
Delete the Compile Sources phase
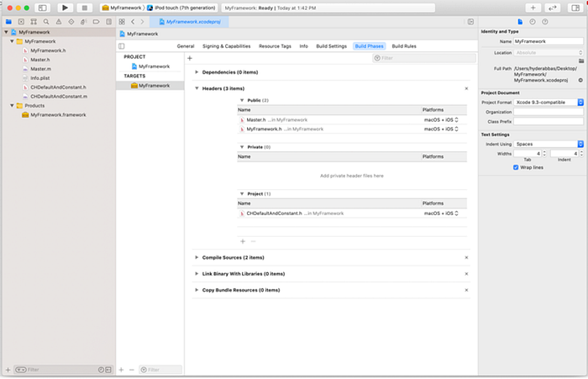[x=466, y=257]
